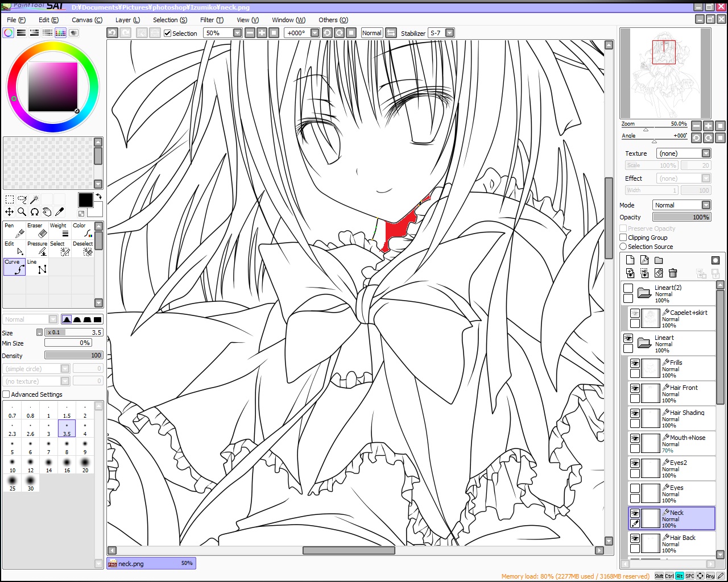Open the rotation angle dropdown
This screenshot has width=728, height=582.
pos(315,33)
